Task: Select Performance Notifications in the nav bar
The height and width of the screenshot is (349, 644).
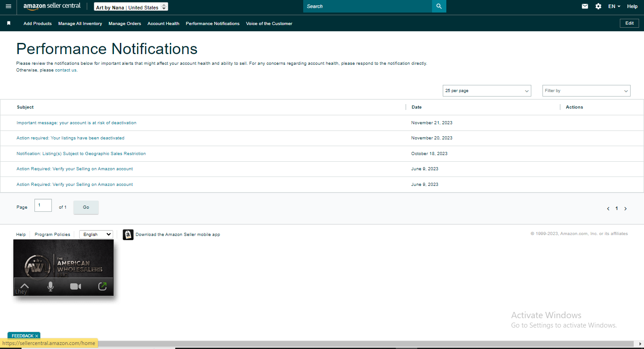Action: tap(212, 24)
